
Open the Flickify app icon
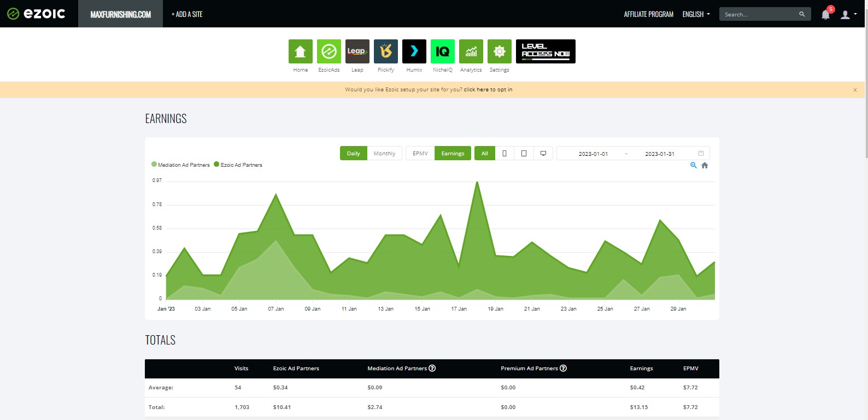(x=386, y=51)
